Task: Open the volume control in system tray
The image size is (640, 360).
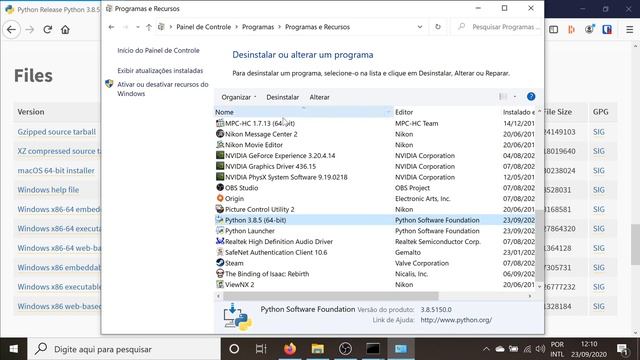Action: point(540,349)
